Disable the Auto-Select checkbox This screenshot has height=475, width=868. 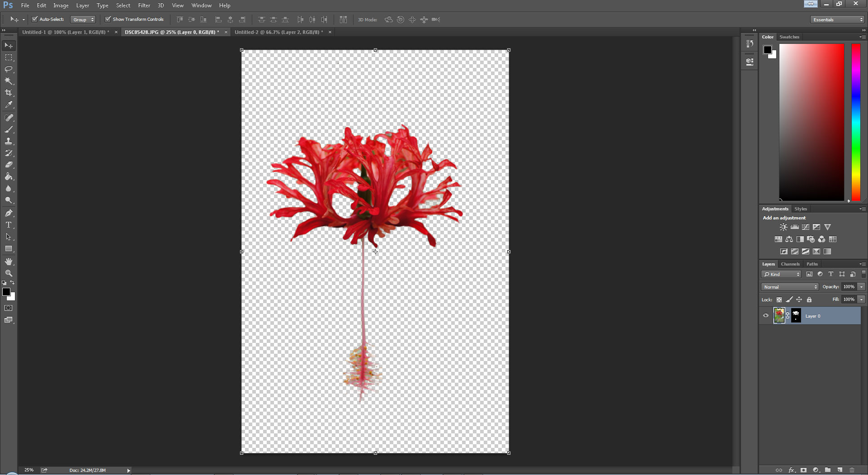point(35,19)
